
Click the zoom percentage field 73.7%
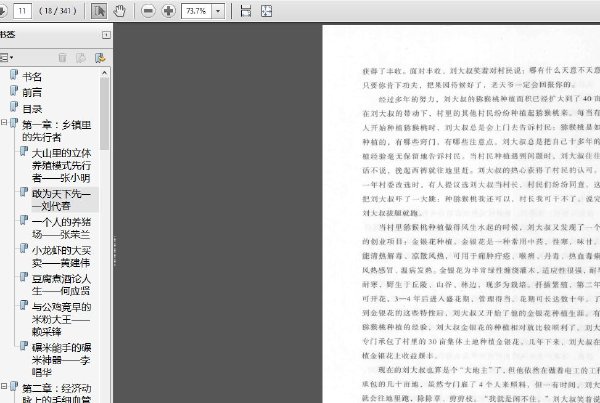tap(197, 11)
